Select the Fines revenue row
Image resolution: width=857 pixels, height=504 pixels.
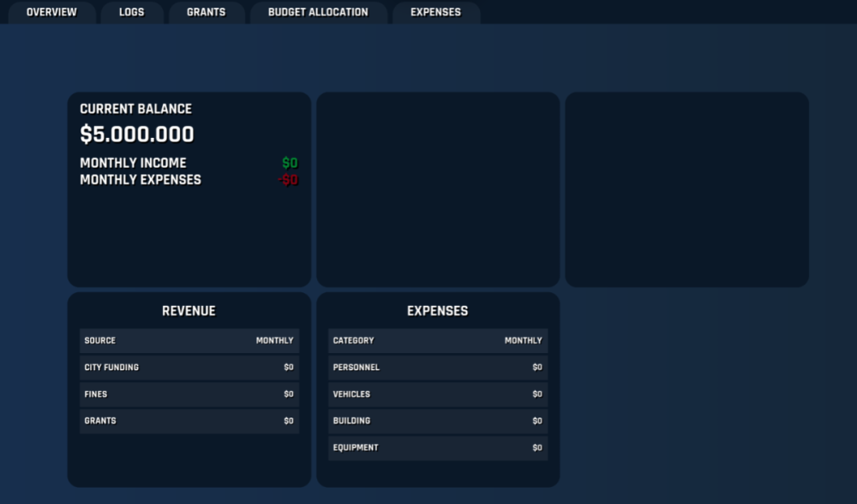coord(189,394)
